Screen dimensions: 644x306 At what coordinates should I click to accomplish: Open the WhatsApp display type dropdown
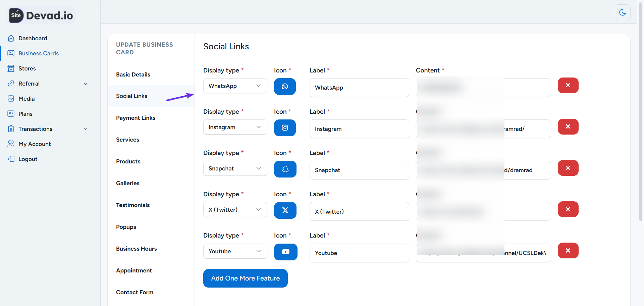pyautogui.click(x=235, y=86)
